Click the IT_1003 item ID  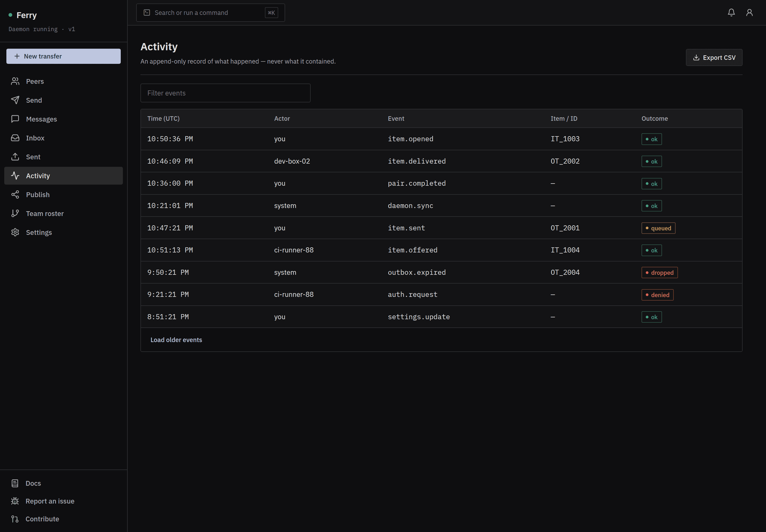point(565,139)
